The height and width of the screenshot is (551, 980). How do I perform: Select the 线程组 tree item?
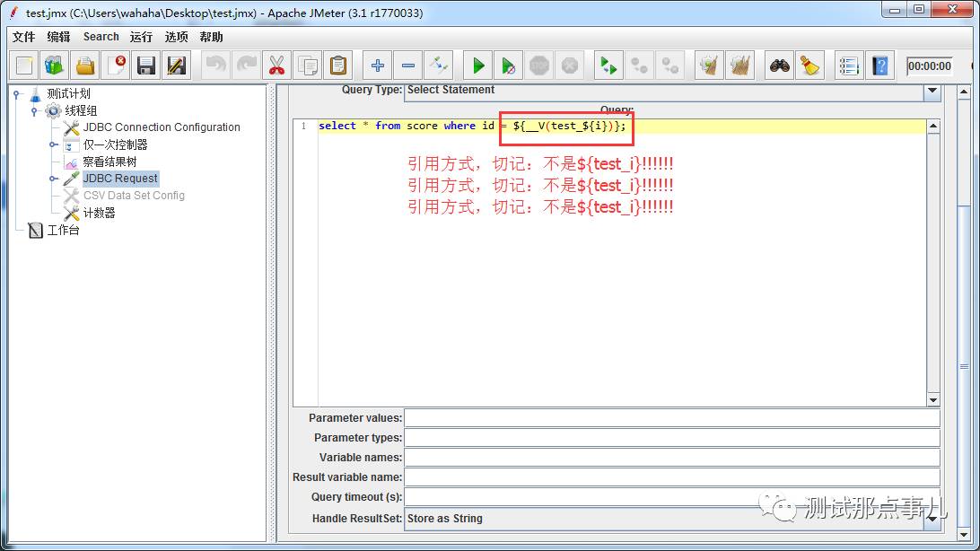[82, 110]
